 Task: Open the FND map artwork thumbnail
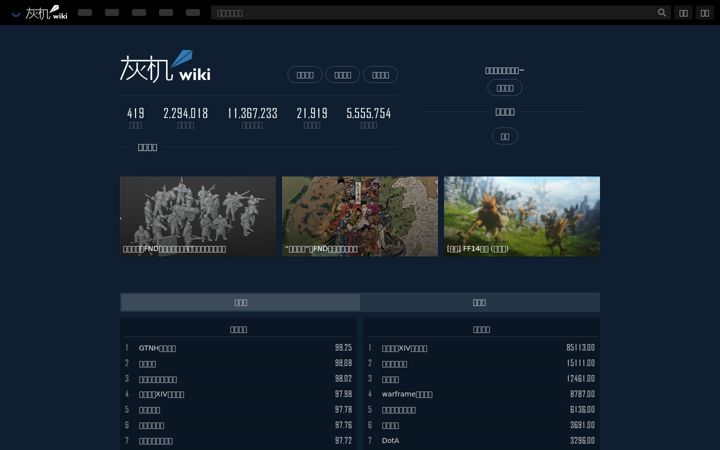pos(360,216)
